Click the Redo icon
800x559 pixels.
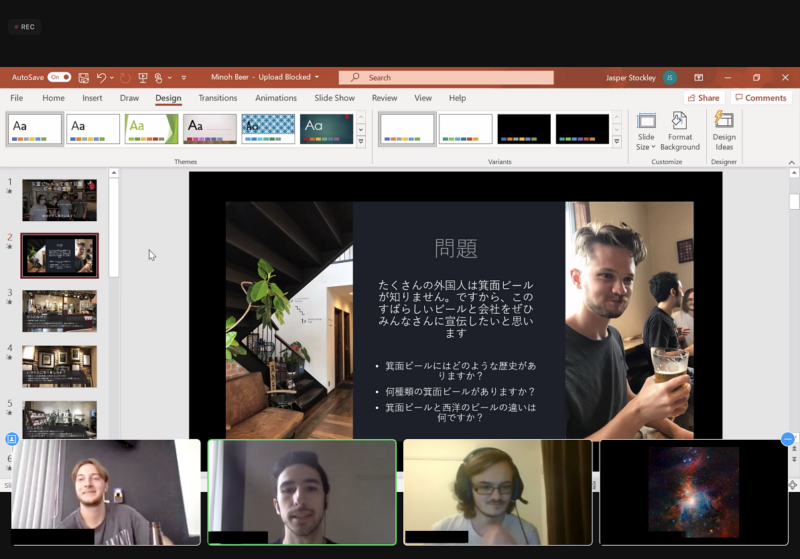(x=125, y=78)
